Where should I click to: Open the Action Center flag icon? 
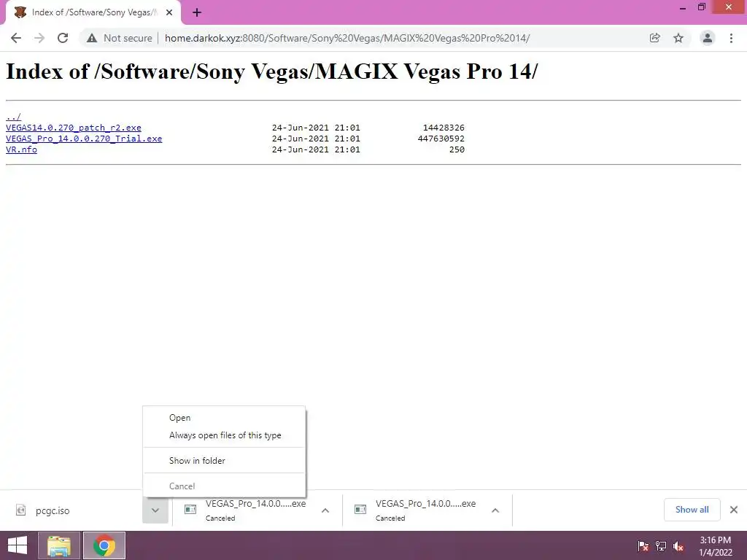click(x=643, y=546)
